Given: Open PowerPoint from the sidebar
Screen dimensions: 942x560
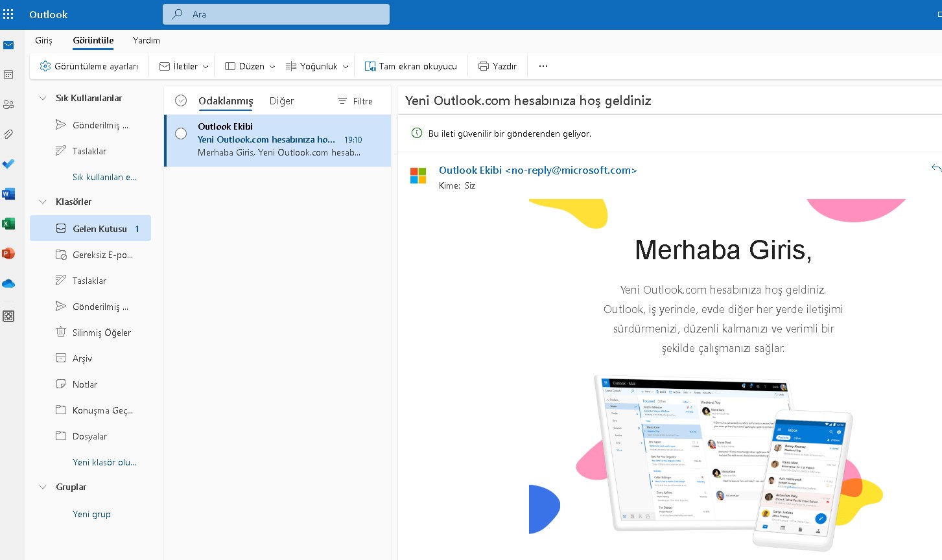Looking at the screenshot, I should click(x=8, y=253).
